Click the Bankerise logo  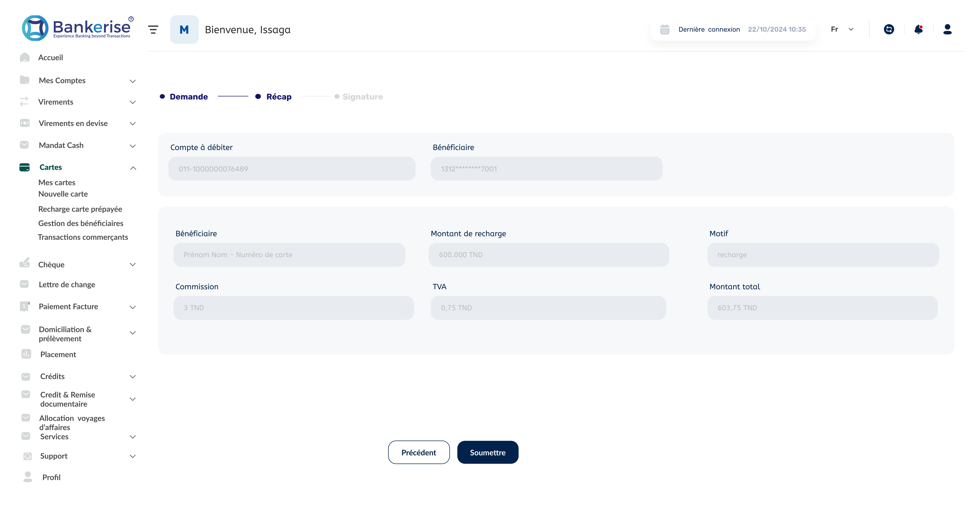78,28
